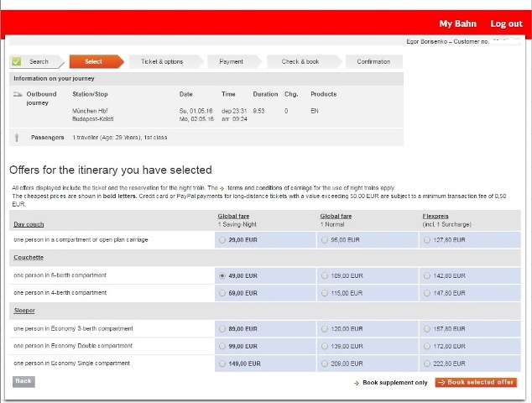Select 127,80 EUR Day couch Flexpreis
This screenshot has height=403, width=532.
427,240
